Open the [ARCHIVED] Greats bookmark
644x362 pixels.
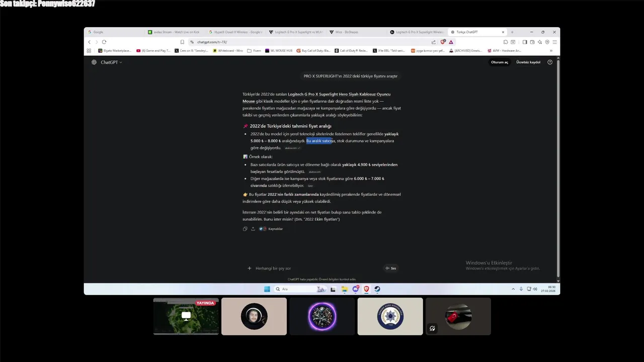tap(465, 51)
